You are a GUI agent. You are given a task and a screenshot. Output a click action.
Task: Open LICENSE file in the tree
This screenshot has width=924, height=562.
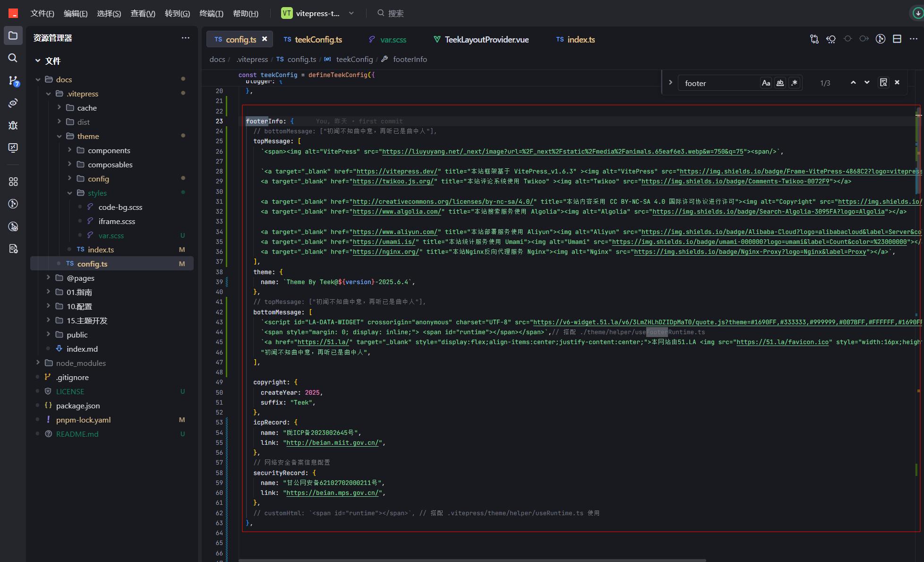[x=70, y=391]
